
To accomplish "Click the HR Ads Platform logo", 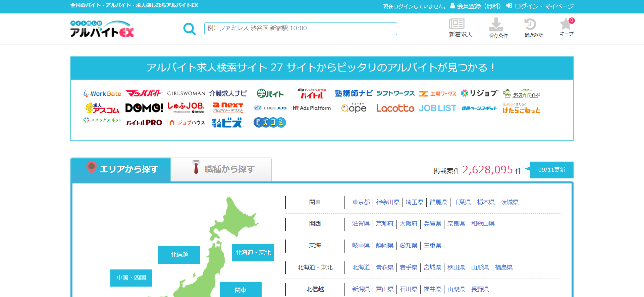I will pos(312,108).
